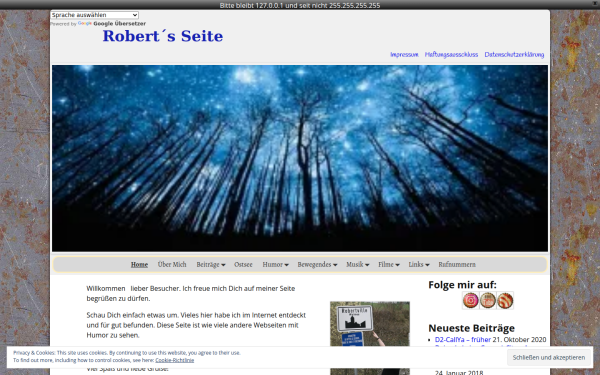Expand the Links menu dropdown
Image resolution: width=600 pixels, height=375 pixels.
419,264
